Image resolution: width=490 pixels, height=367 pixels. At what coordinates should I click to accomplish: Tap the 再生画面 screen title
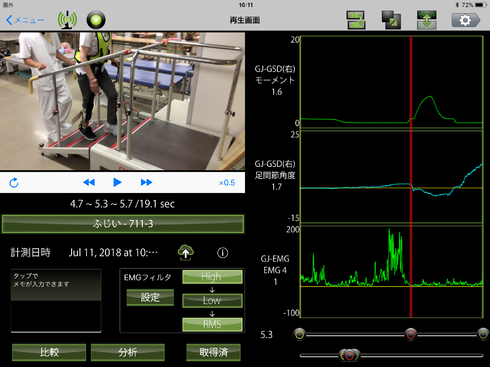245,20
